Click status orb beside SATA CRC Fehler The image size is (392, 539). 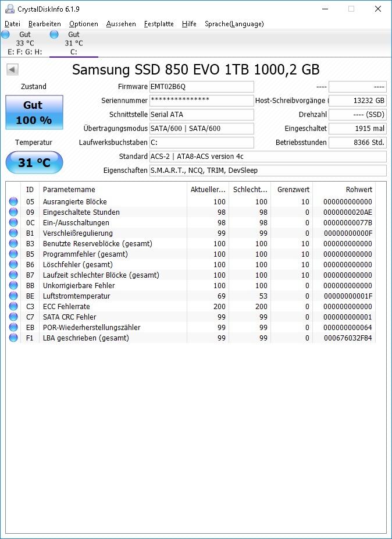pyautogui.click(x=13, y=317)
